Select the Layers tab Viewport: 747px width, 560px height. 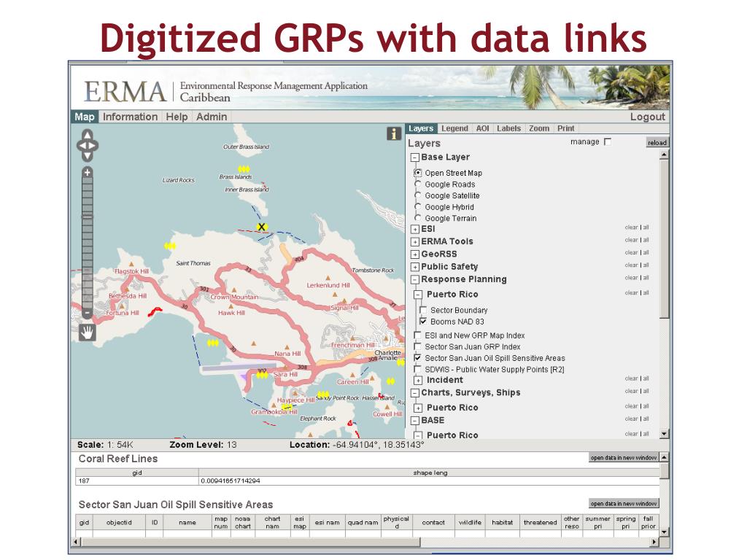[421, 128]
